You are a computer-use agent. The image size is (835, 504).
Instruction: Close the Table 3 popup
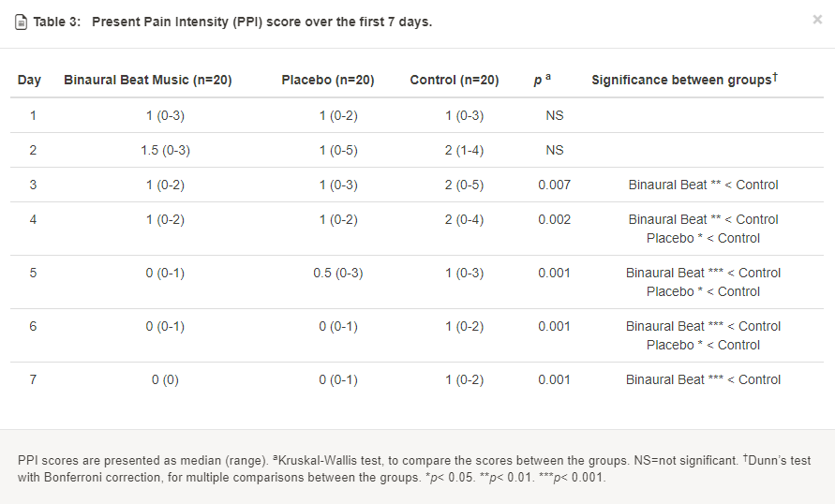point(817,20)
